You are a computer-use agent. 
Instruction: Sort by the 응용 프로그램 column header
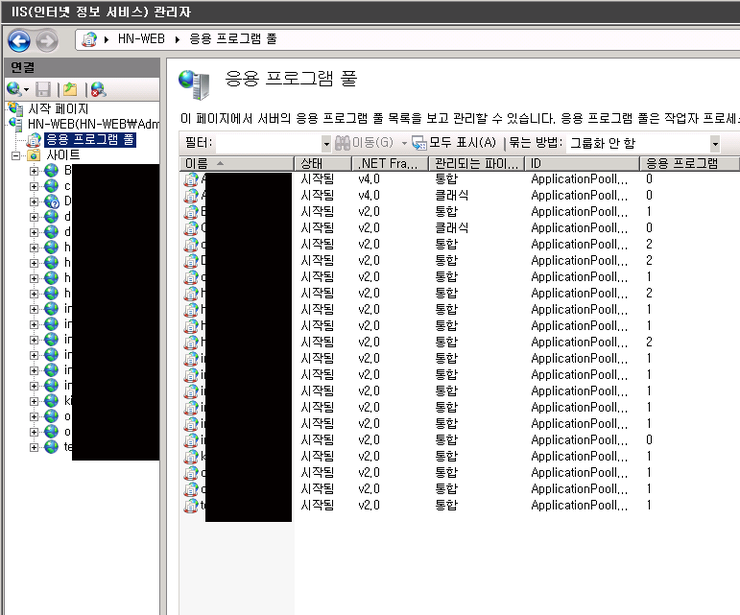pos(689,164)
